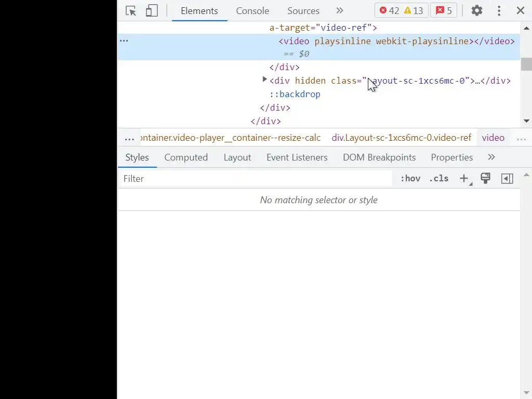Viewport: 532px width, 399px height.
Task: Open the Layout tab
Action: (237, 157)
